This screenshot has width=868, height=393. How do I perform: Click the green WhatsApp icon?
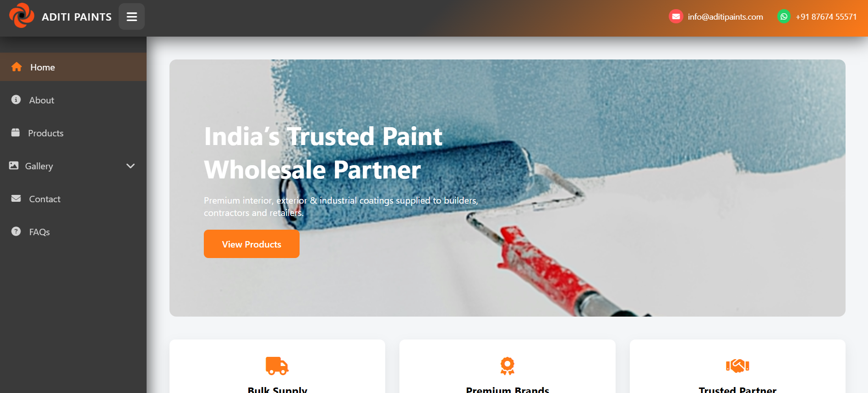[784, 16]
